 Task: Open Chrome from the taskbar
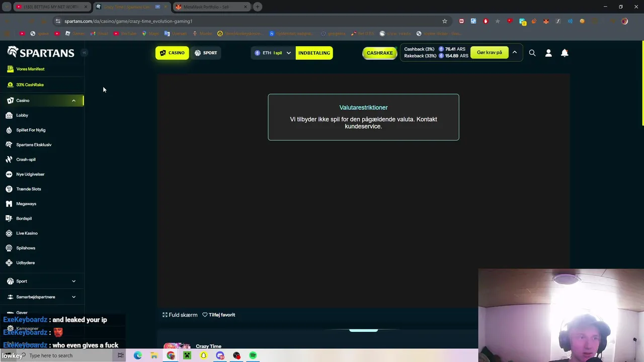pyautogui.click(x=171, y=355)
